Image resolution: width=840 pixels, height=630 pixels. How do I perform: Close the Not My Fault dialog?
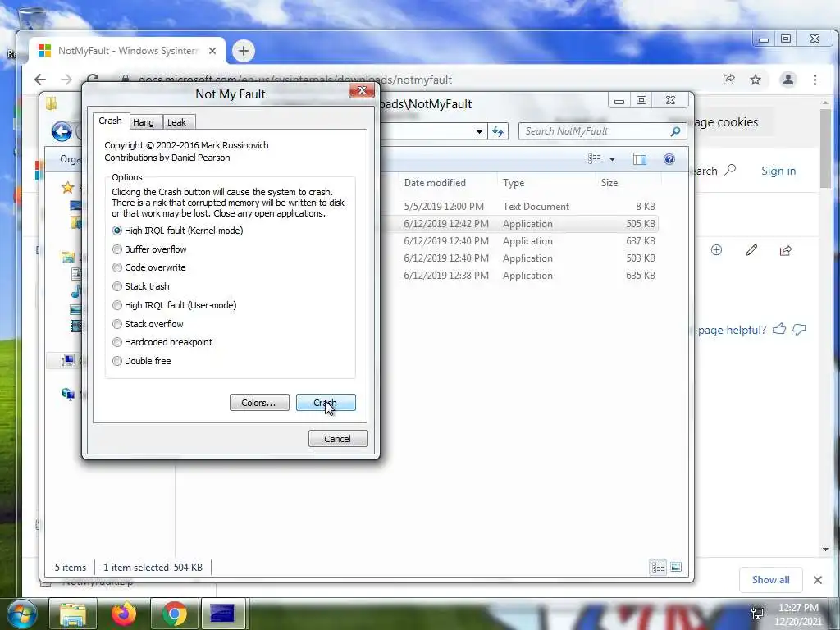coord(362,90)
